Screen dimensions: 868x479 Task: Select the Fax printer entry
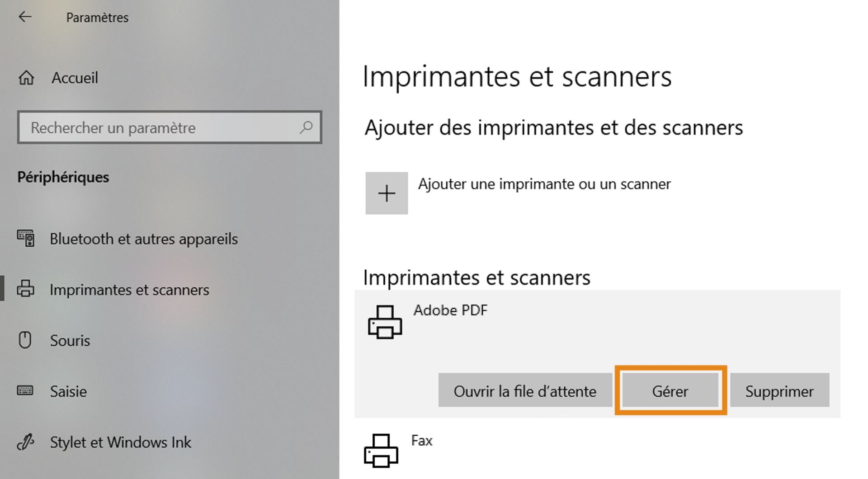click(421, 441)
